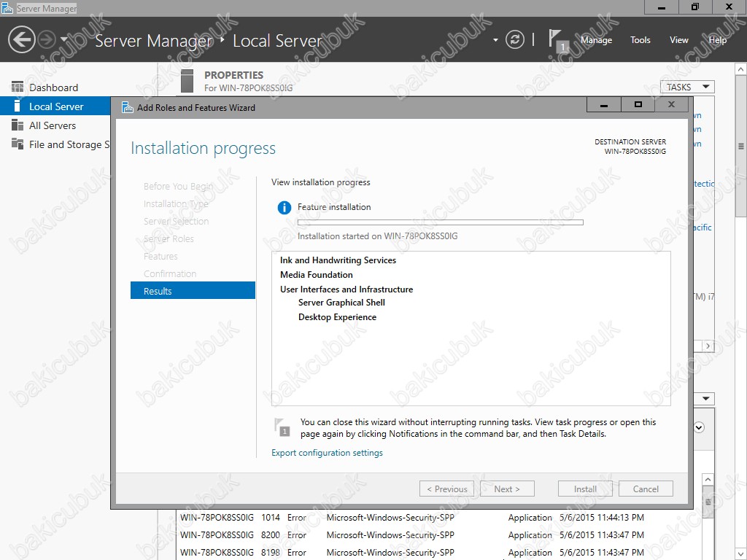Refresh Server Manager using the circular refresh icon
Screen dimensions: 747x560
point(514,39)
